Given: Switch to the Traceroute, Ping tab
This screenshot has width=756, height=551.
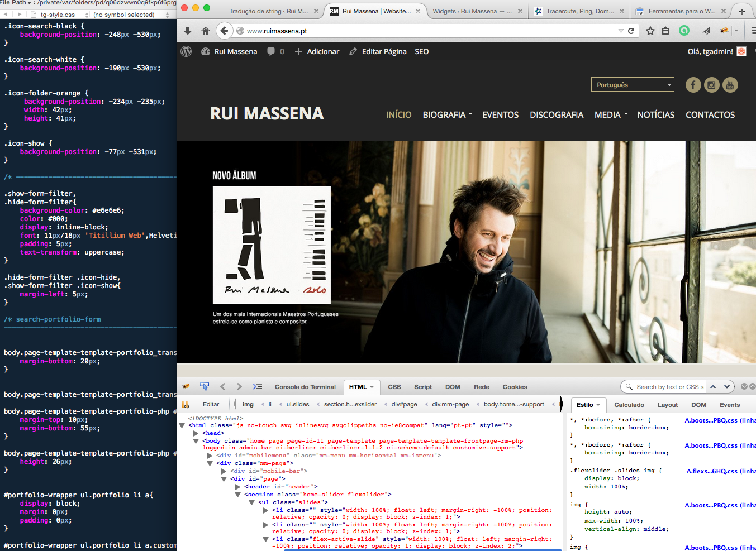Looking at the screenshot, I should [x=581, y=11].
